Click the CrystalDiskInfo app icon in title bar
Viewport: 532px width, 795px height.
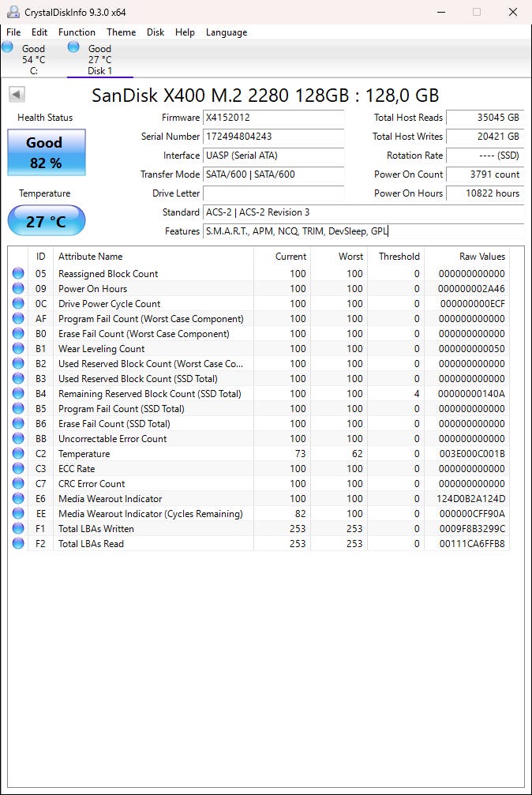coord(13,12)
